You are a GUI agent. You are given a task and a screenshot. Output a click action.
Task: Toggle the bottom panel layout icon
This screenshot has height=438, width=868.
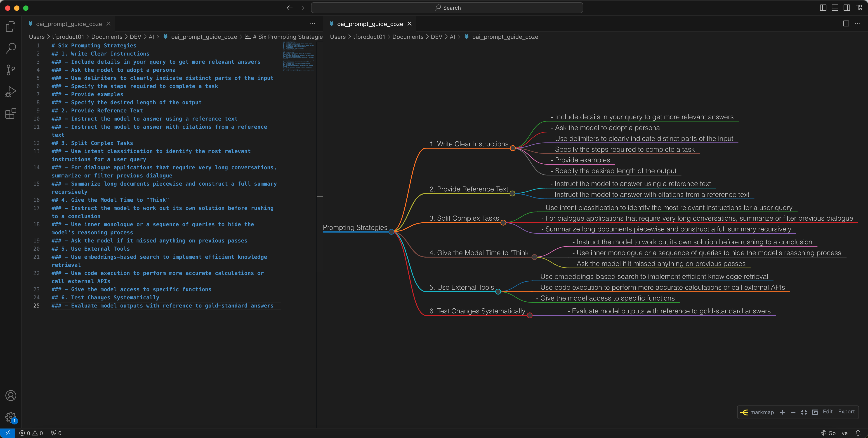pos(835,8)
